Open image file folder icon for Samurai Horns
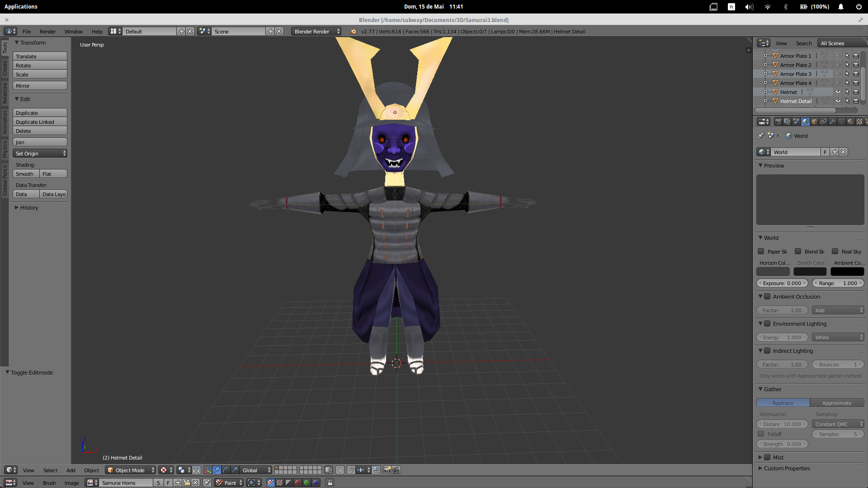 coord(187,483)
